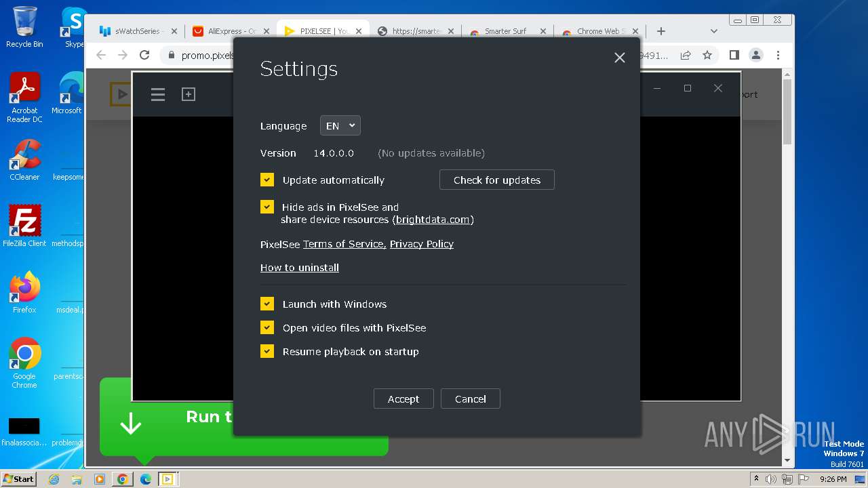
Task: Open CCleaner desktop shortcut
Action: [x=24, y=160]
